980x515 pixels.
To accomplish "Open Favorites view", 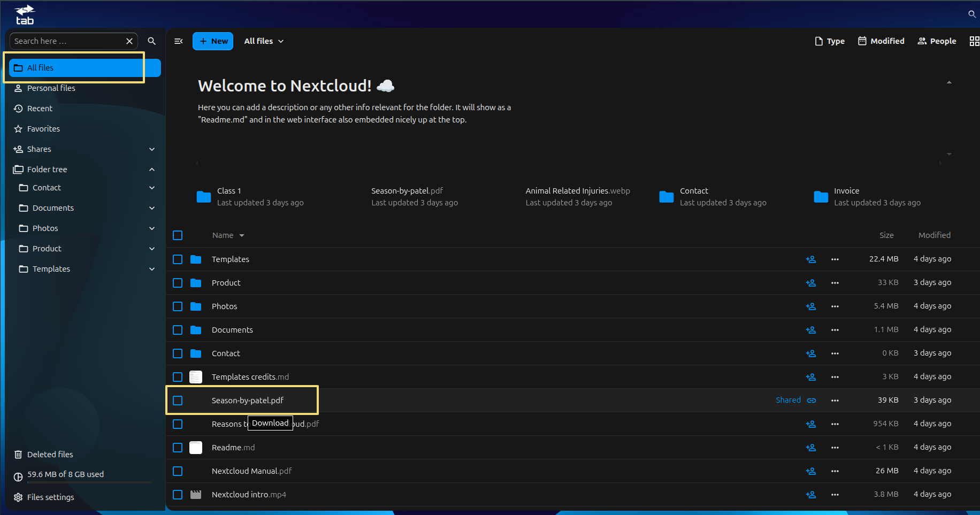I will [x=85, y=129].
